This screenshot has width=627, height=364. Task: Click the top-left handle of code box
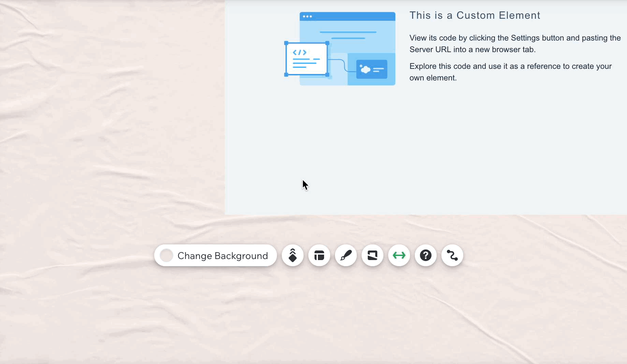(x=286, y=43)
